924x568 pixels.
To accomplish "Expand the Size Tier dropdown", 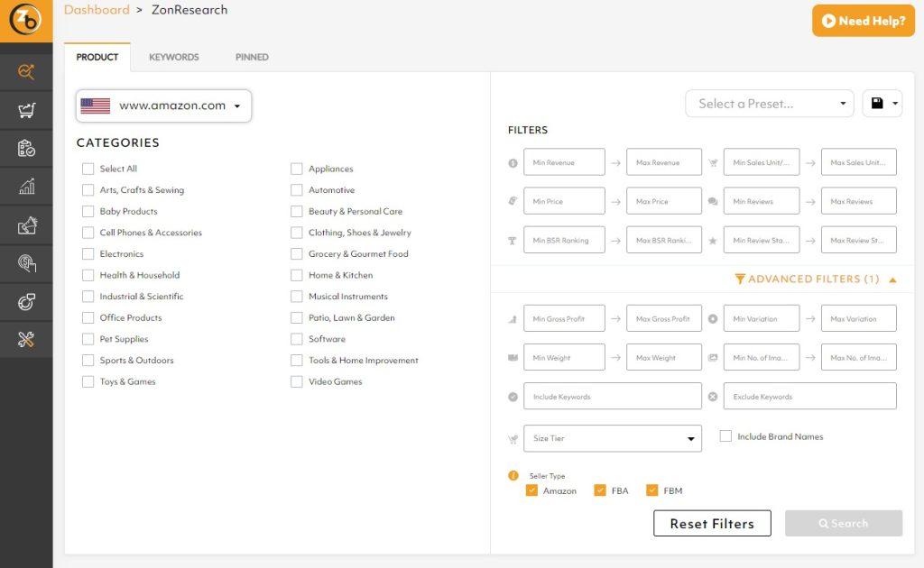I will click(x=612, y=438).
